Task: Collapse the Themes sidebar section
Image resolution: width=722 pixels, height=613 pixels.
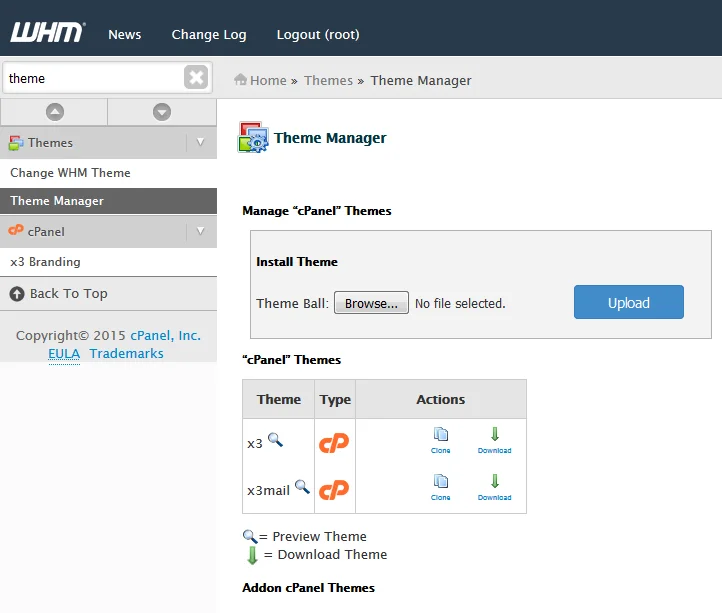Action: point(200,142)
